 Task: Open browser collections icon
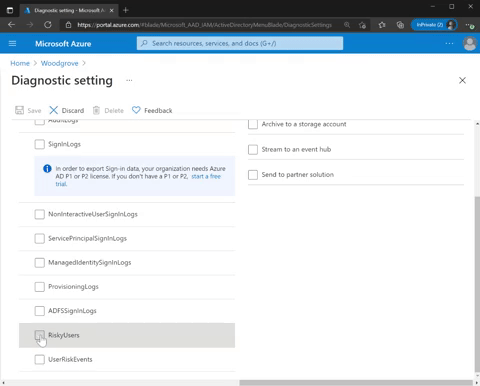tap(400, 25)
